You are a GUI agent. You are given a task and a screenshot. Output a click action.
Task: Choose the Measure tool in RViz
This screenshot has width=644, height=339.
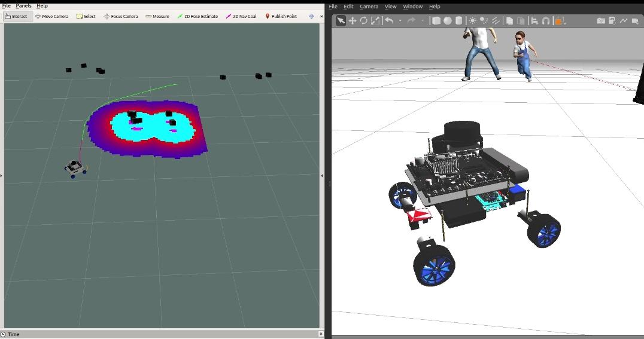coord(157,16)
